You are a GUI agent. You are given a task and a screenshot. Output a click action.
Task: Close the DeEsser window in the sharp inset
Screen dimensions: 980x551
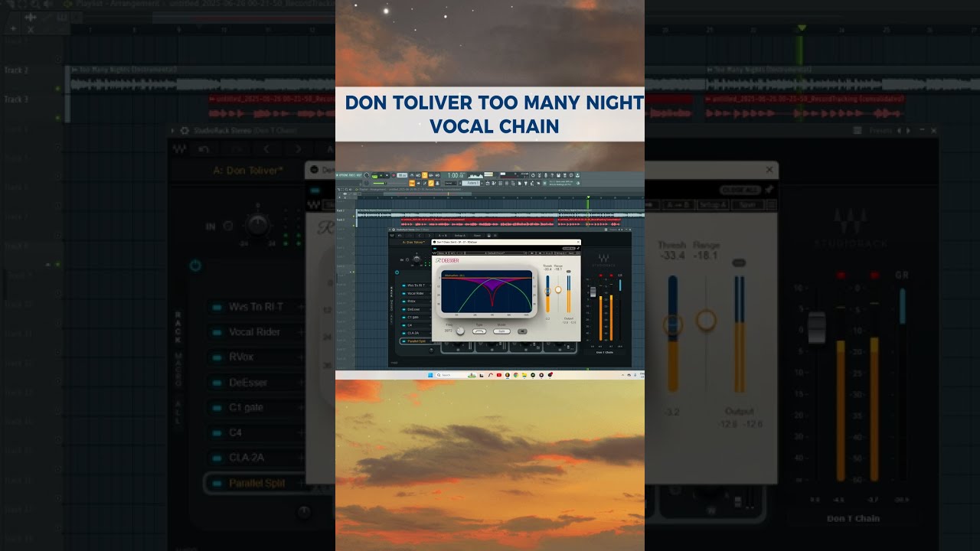coord(578,242)
